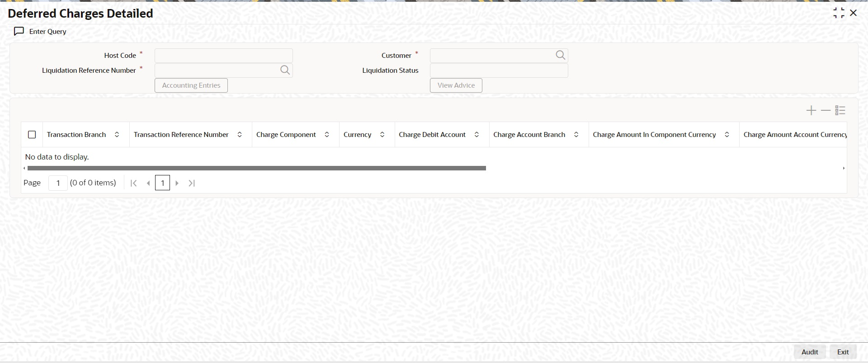The width and height of the screenshot is (868, 363).
Task: Sort by Charge Account Branch arrows
Action: [576, 135]
